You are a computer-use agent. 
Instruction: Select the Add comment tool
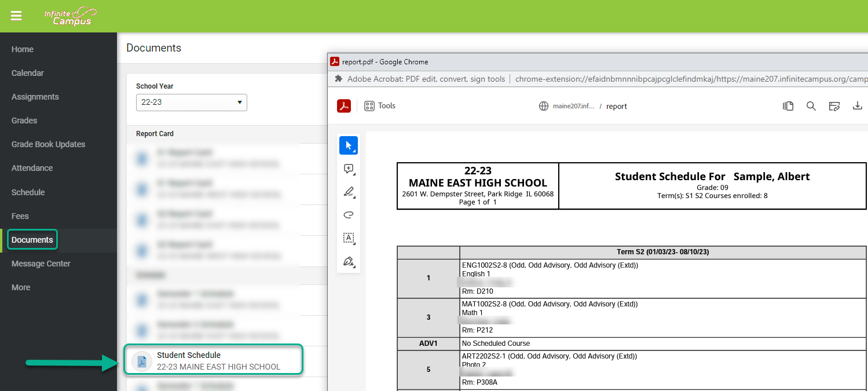(349, 169)
